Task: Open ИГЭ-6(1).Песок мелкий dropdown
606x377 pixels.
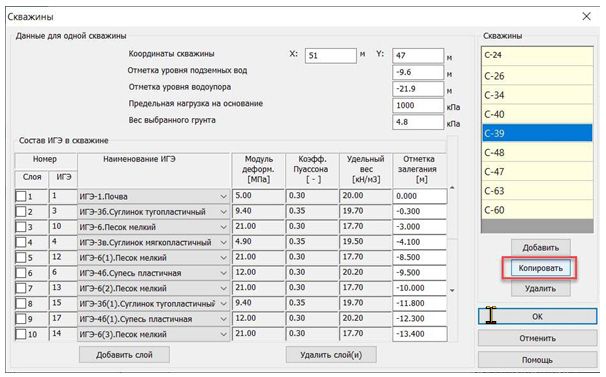Action: (x=223, y=258)
